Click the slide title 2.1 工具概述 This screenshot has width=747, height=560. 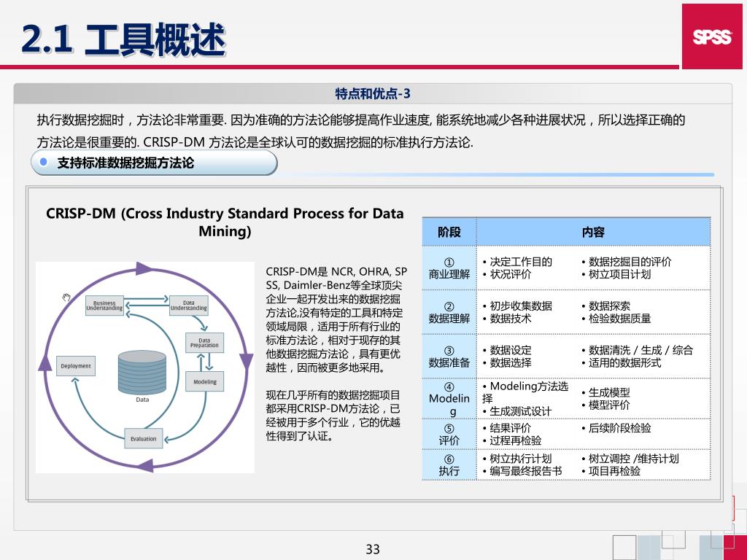coord(123,39)
